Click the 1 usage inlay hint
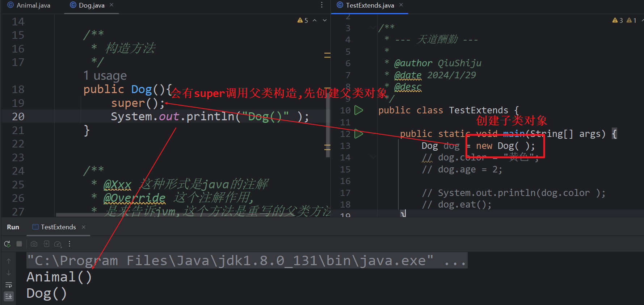The width and height of the screenshot is (644, 305). click(105, 76)
